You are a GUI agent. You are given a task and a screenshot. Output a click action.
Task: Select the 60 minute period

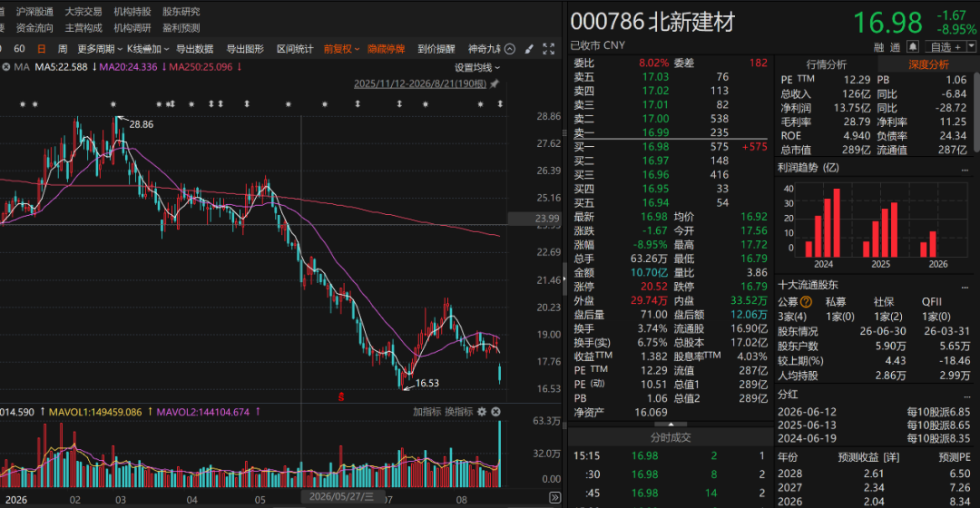19,49
